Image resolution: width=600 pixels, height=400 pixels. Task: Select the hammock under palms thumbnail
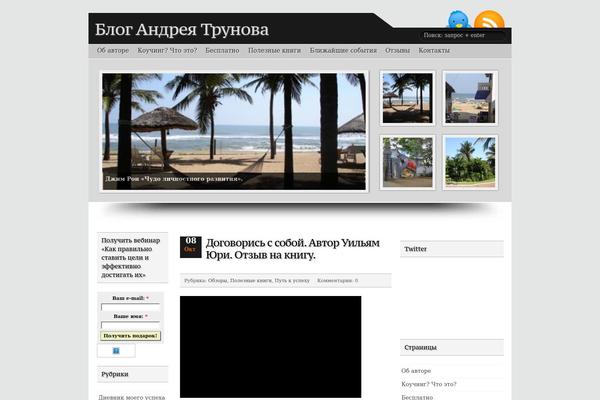(x=408, y=98)
